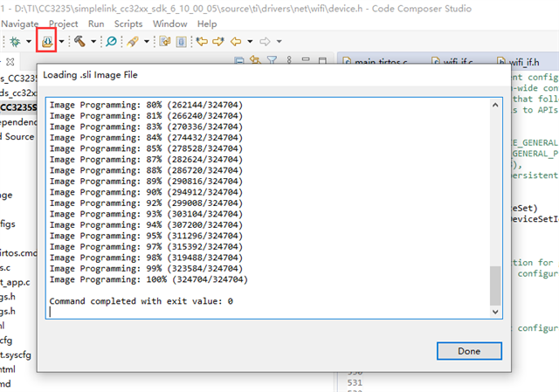Open the highlighter pen dropdown arrow
Screen dimensions: 559x392
click(147, 42)
